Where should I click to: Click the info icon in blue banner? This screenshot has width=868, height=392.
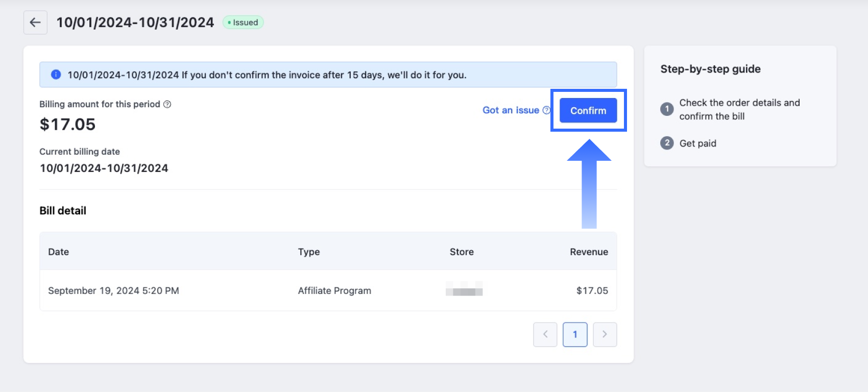point(56,75)
